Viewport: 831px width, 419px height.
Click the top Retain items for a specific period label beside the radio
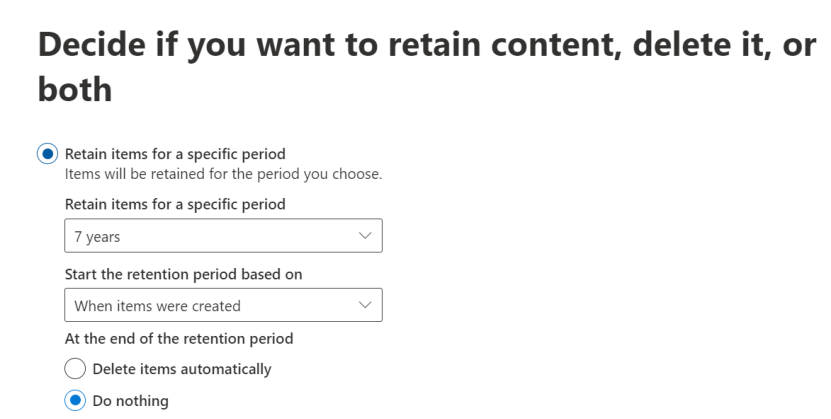click(175, 154)
